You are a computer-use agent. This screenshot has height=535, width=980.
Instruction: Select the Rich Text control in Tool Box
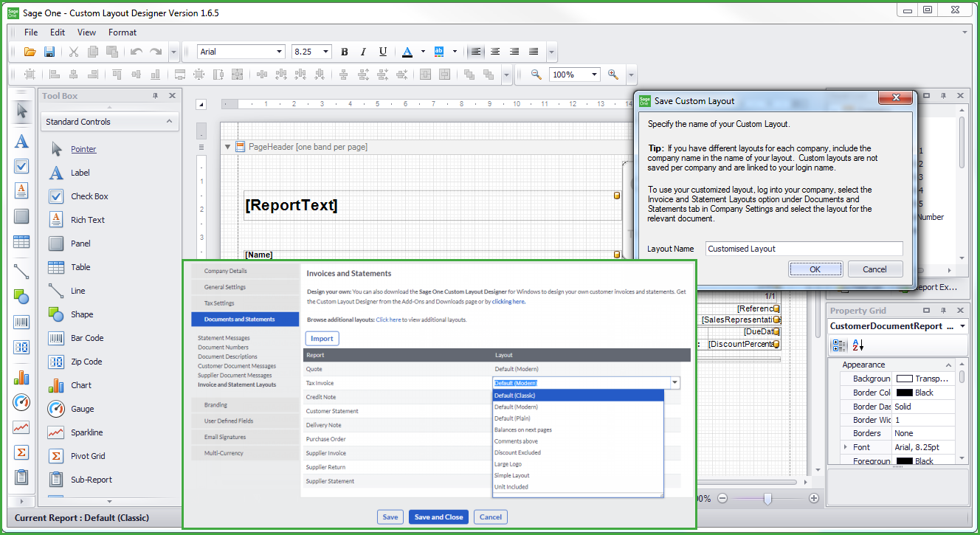[87, 220]
